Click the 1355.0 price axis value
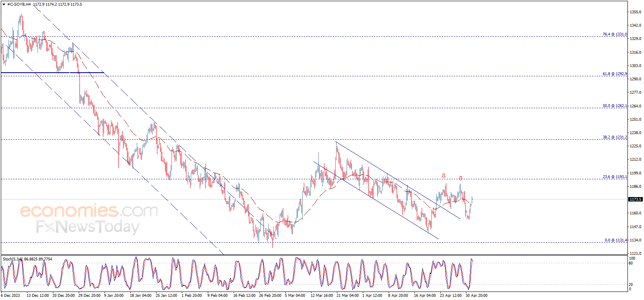 click(636, 12)
